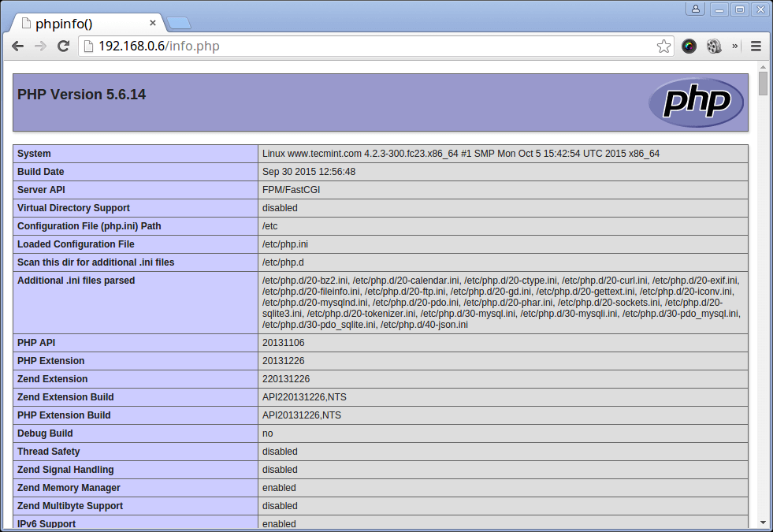
Task: Click the scrollbar down arrow
Action: 763,522
